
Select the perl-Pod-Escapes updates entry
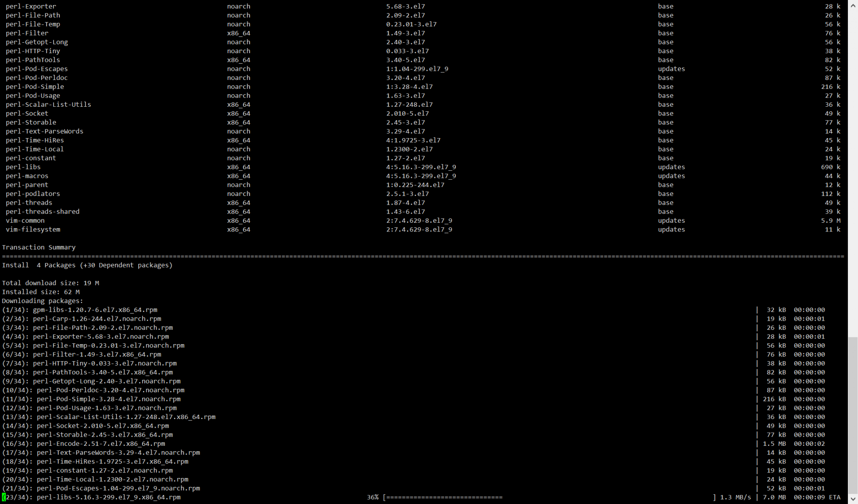click(x=36, y=69)
